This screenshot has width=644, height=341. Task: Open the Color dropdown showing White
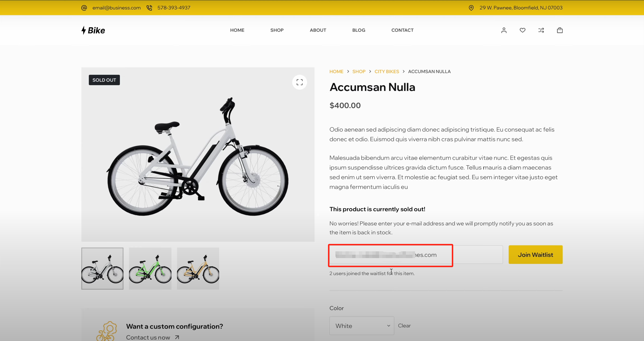coord(361,326)
